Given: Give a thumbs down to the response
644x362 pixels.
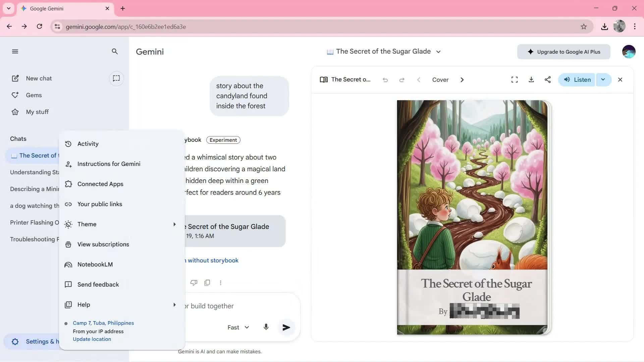Looking at the screenshot, I should click(194, 283).
